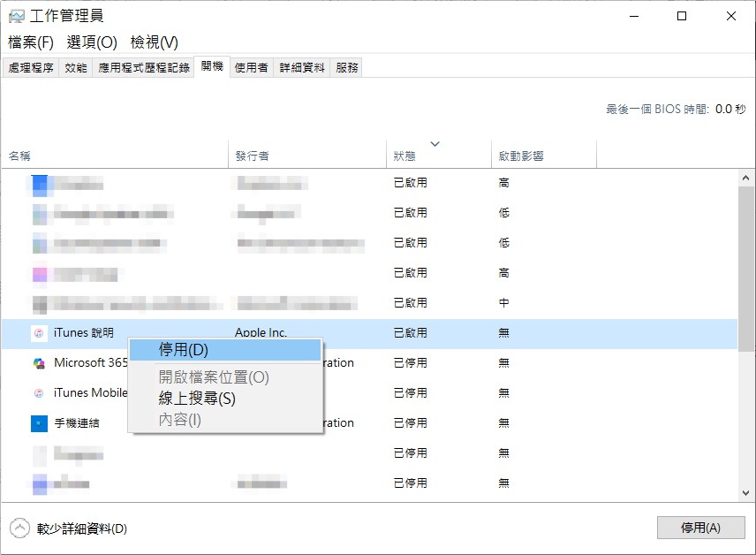Choose 停用(D) in the context menu

225,350
